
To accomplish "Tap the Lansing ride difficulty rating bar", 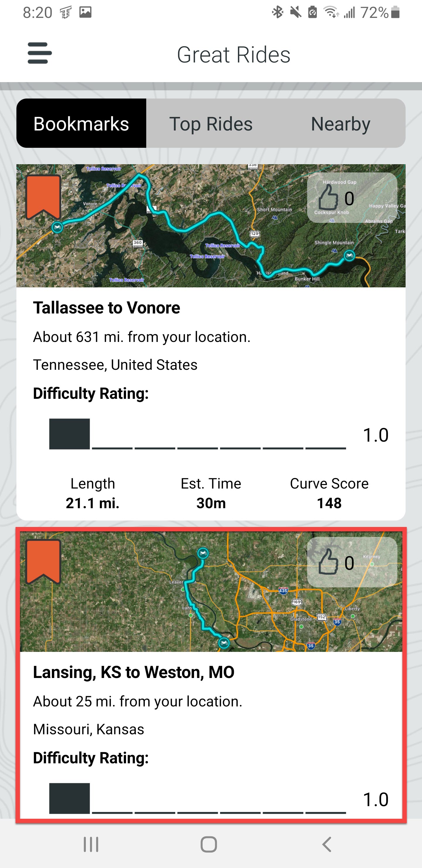I will (198, 798).
